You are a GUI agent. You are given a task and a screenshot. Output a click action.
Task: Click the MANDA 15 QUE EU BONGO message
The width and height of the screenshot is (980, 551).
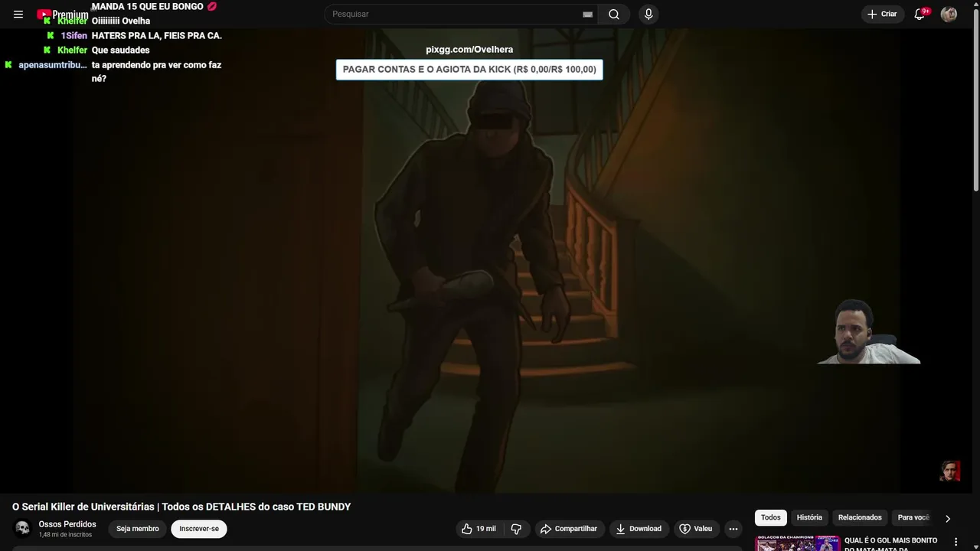pyautogui.click(x=154, y=6)
